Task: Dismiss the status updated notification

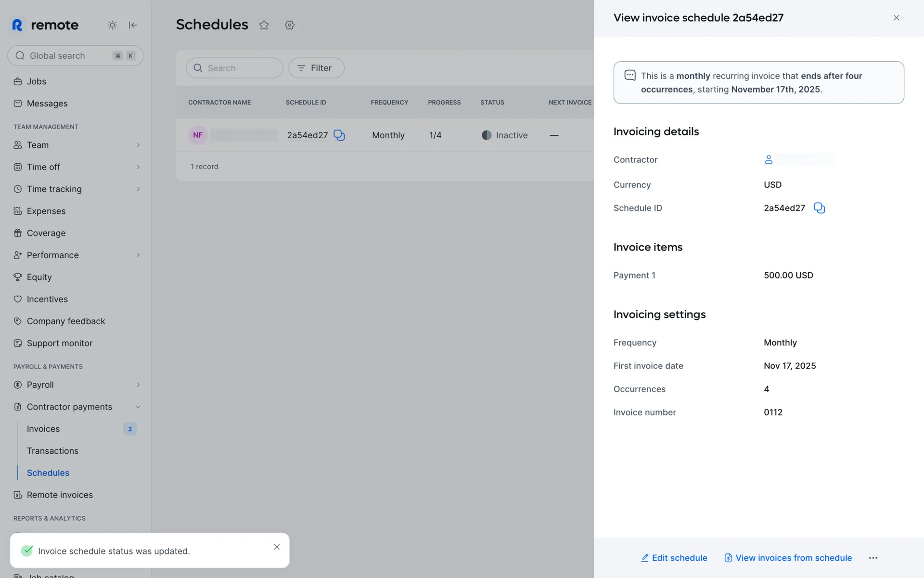Action: (x=277, y=547)
